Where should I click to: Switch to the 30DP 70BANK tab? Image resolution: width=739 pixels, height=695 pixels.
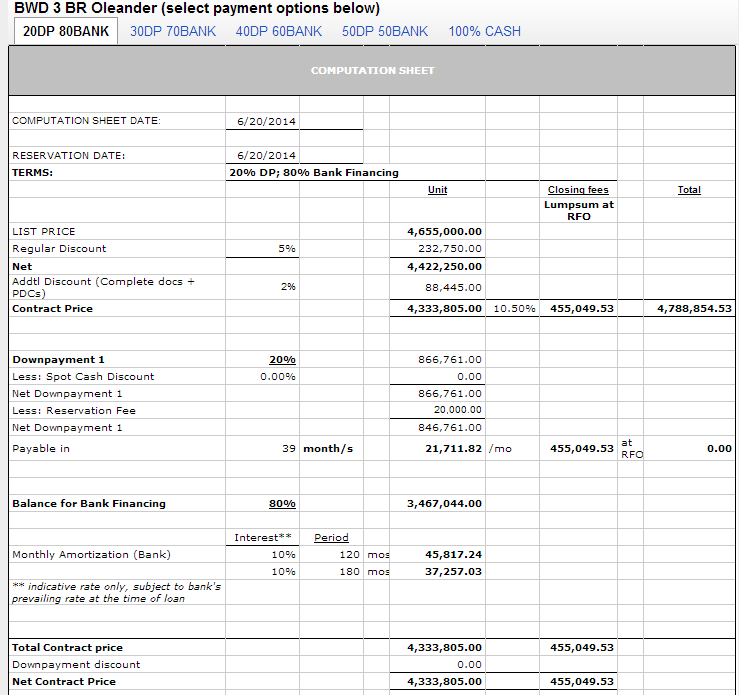(173, 32)
